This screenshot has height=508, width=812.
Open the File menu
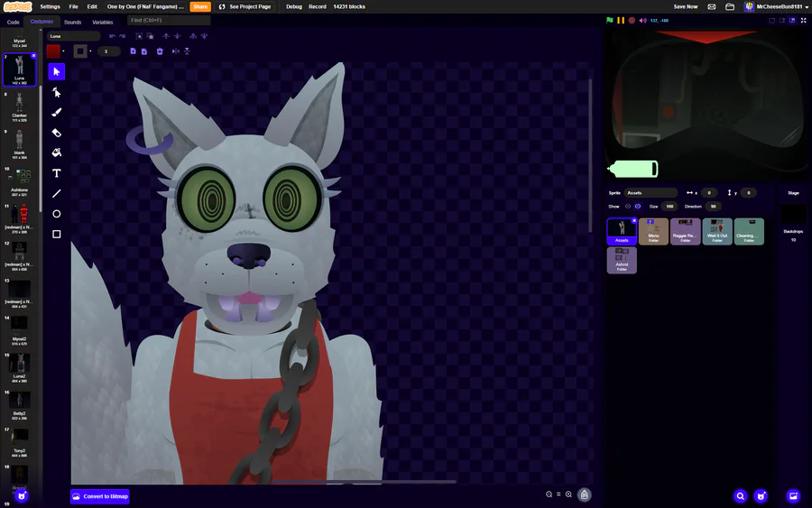(x=74, y=6)
